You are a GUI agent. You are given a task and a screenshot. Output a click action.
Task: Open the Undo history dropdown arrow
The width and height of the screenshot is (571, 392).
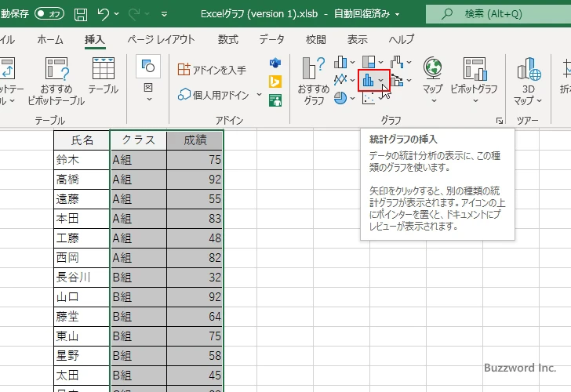coord(117,14)
